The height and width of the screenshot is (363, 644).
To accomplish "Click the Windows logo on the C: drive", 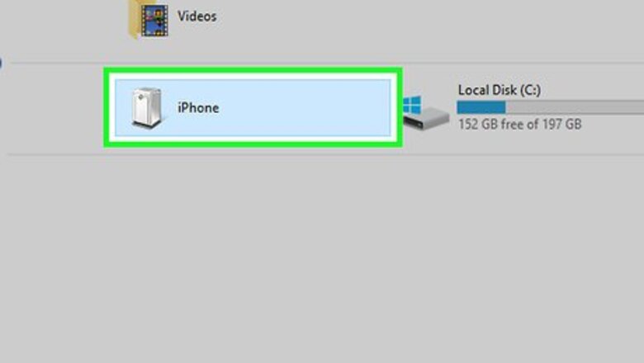I will [412, 105].
